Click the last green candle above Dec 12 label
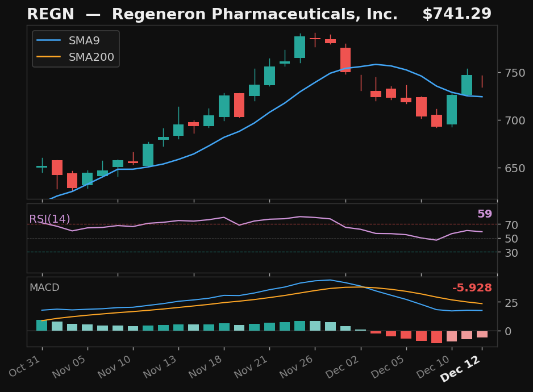This screenshot has height=392, width=533. click(x=467, y=85)
